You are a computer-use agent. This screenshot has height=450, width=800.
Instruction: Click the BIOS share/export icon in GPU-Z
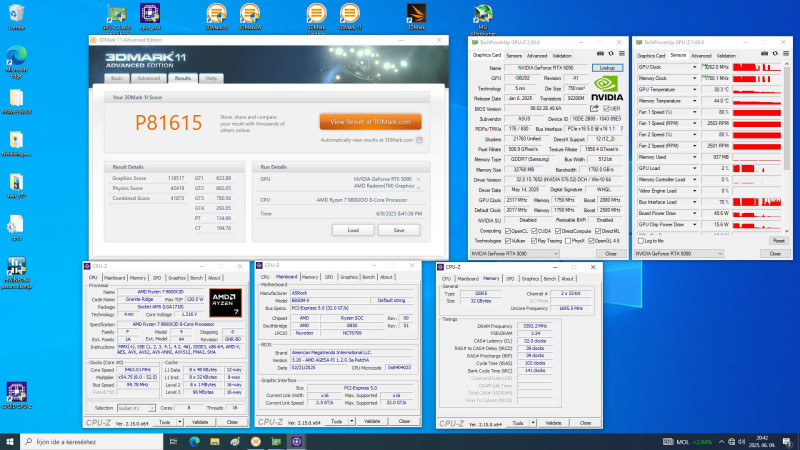click(594, 108)
